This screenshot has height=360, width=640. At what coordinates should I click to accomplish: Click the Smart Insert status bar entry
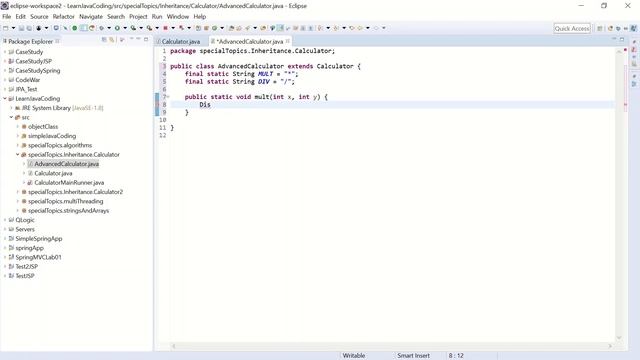pyautogui.click(x=413, y=356)
